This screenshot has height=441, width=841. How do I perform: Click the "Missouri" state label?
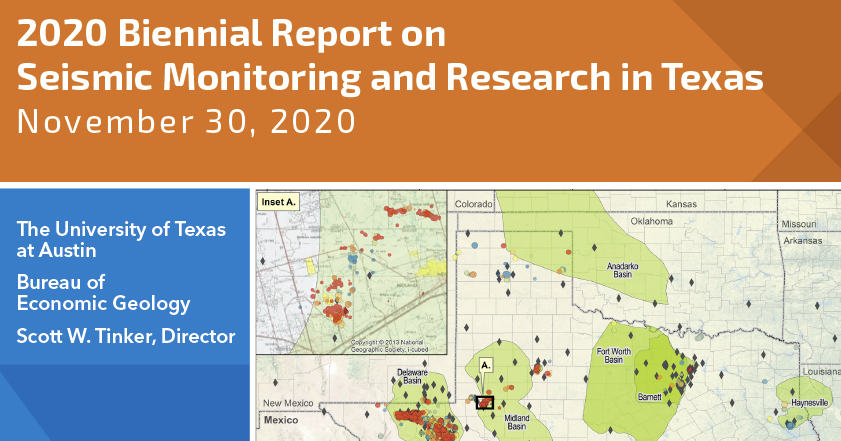click(799, 224)
